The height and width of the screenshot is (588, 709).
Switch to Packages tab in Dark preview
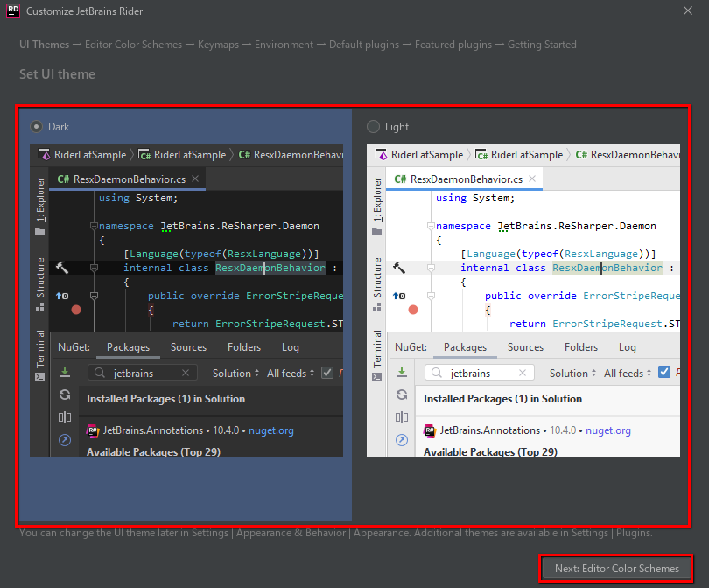coord(128,347)
